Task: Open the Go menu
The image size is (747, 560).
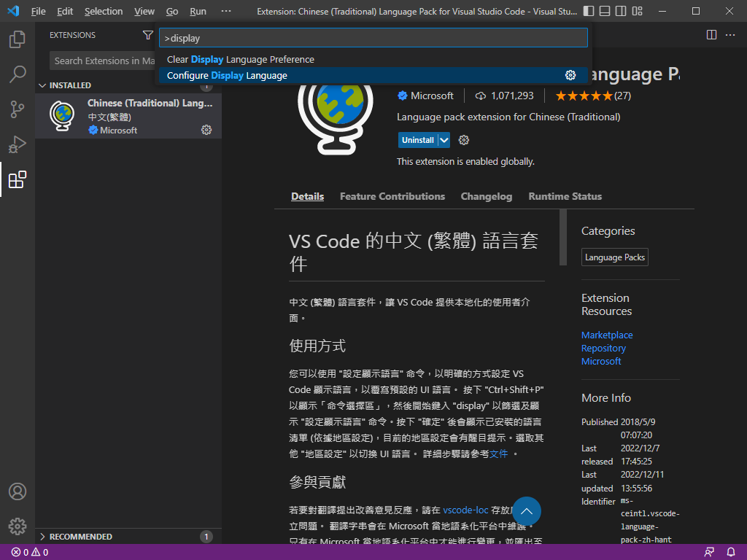Action: [172, 12]
